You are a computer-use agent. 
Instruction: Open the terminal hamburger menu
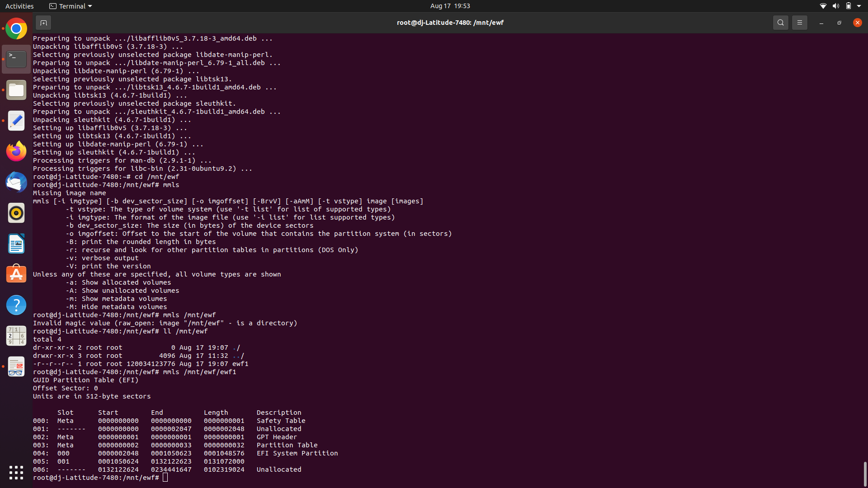pos(799,23)
